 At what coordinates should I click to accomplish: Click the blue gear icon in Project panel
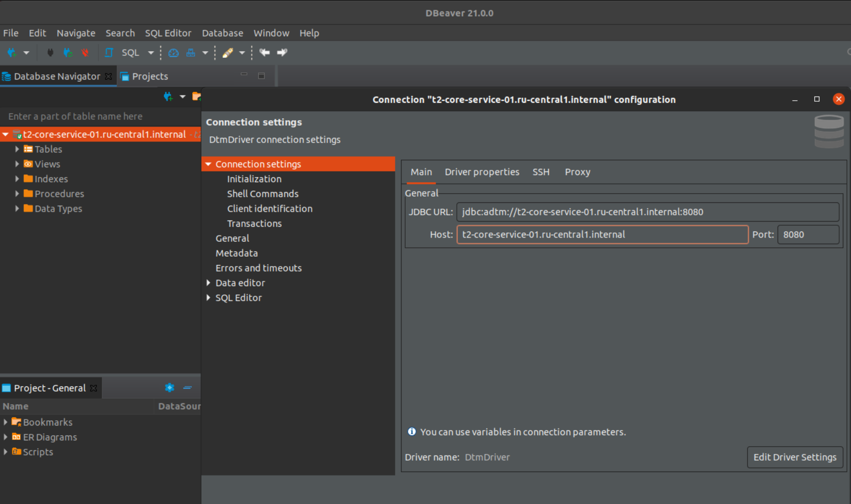169,388
